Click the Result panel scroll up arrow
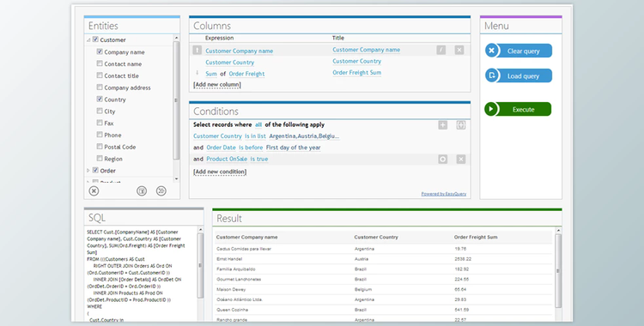 (558, 230)
